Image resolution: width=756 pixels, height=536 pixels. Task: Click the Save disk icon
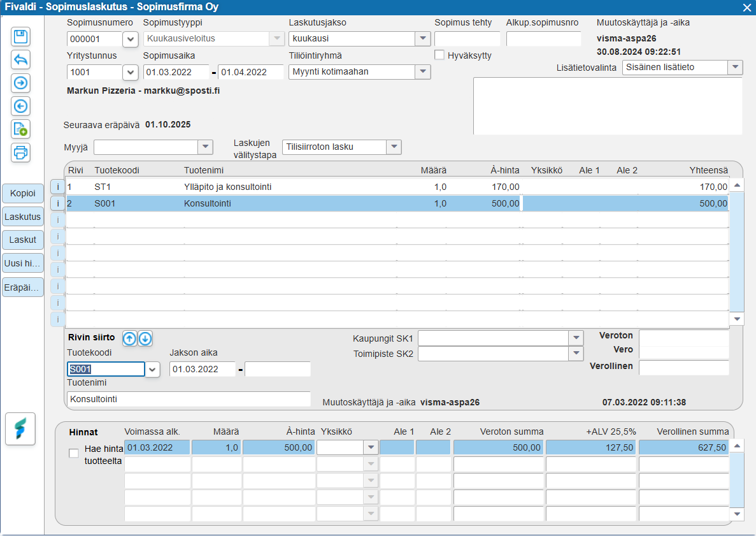click(21, 36)
